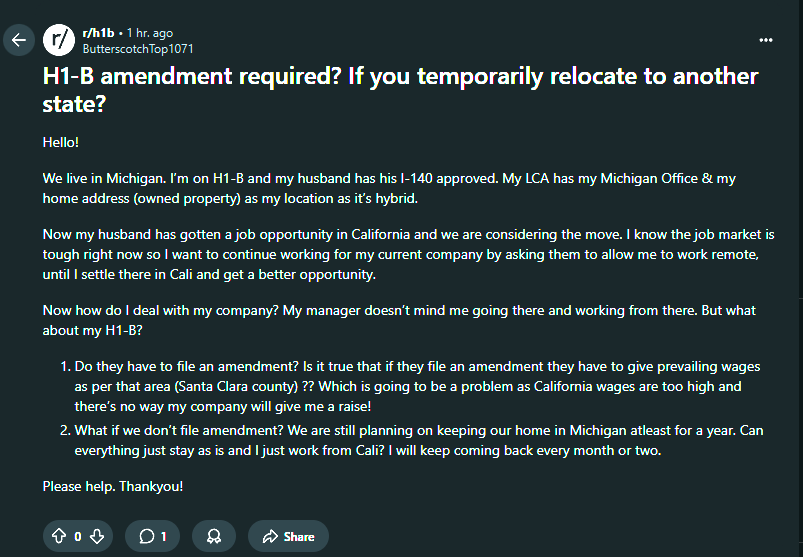Click the Share button
The height and width of the screenshot is (557, 803).
(x=288, y=536)
